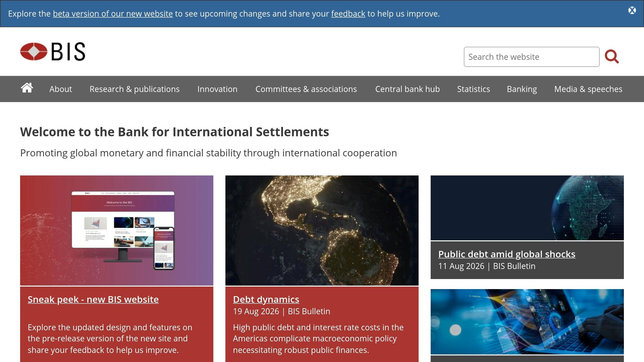644x362 pixels.
Task: Open the Debt dynamics article link
Action: pyautogui.click(x=266, y=299)
